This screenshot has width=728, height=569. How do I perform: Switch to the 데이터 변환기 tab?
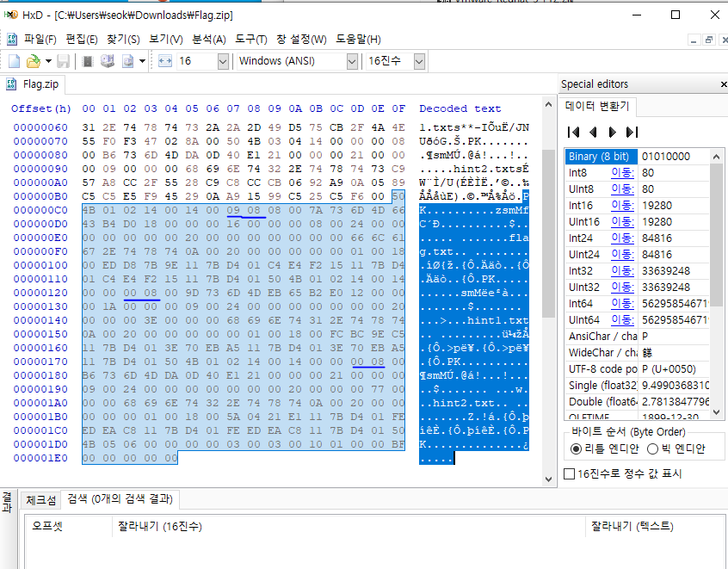(x=597, y=107)
